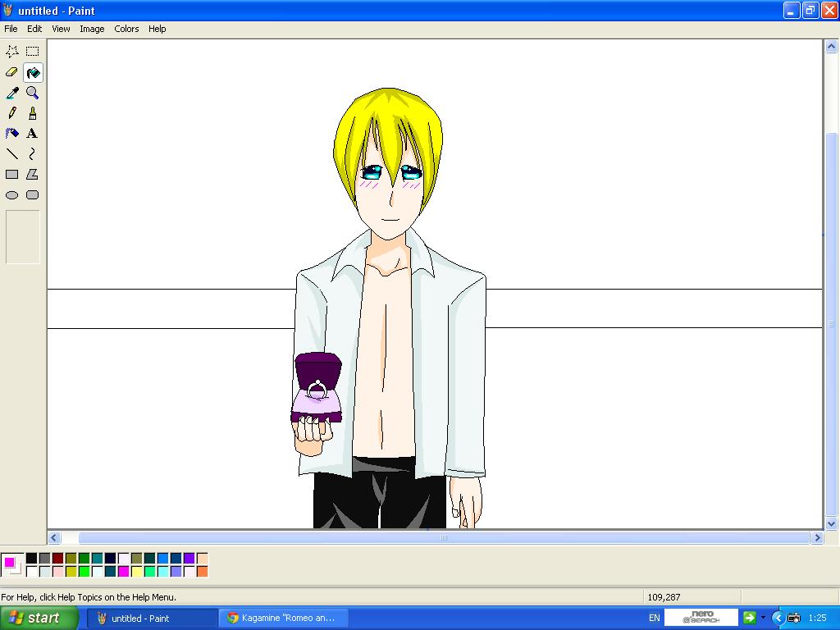This screenshot has width=840, height=630.
Task: Choose the violet purple color swatch
Action: [x=189, y=559]
